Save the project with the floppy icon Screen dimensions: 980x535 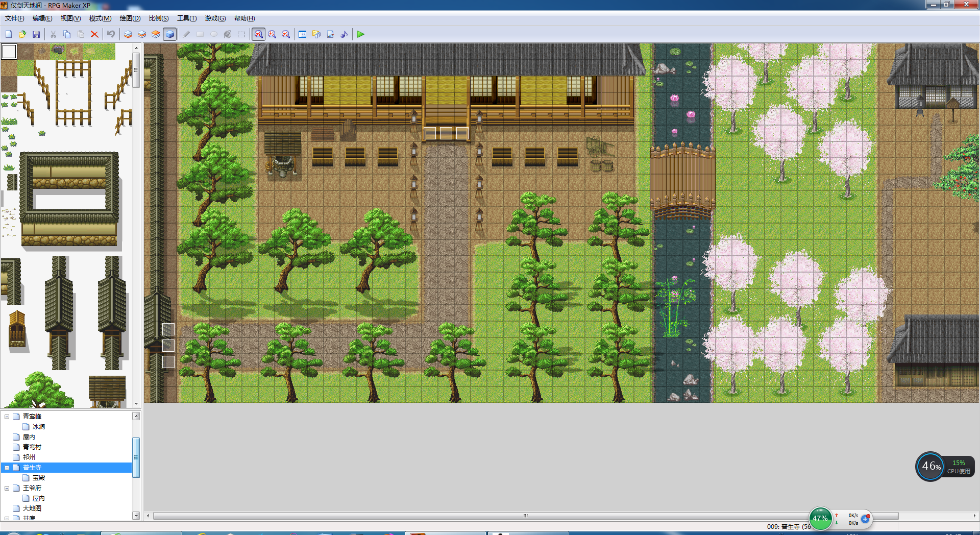(36, 34)
